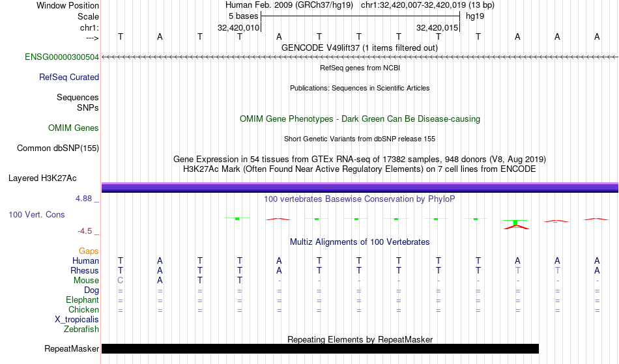Click the Dog alignment row label
This screenshot has width=619, height=364.
tap(91, 290)
